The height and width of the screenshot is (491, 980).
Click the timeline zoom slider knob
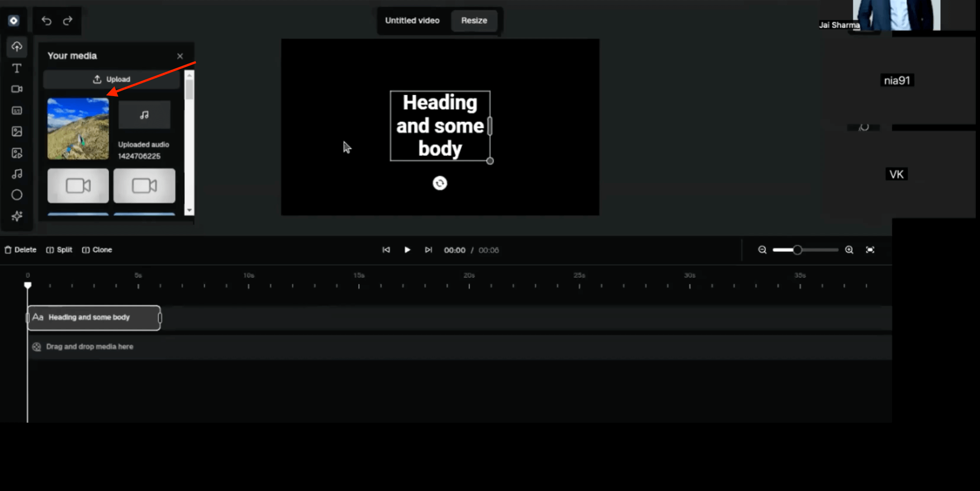pyautogui.click(x=797, y=250)
